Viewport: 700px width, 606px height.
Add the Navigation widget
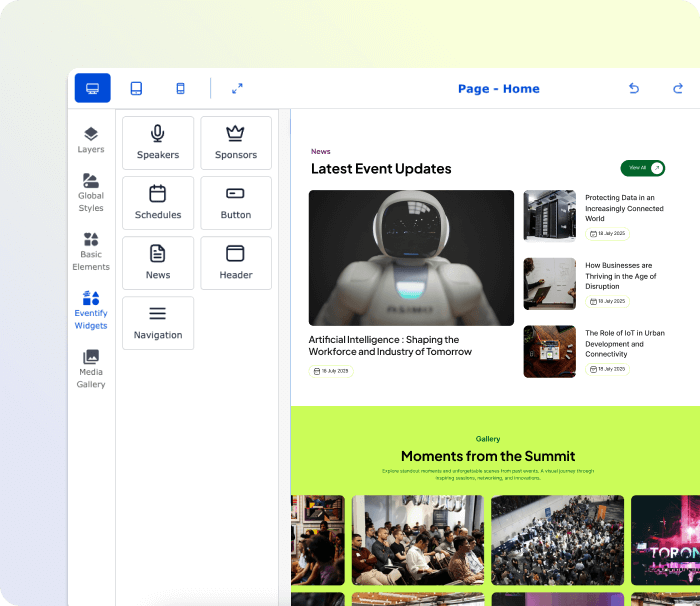158,323
